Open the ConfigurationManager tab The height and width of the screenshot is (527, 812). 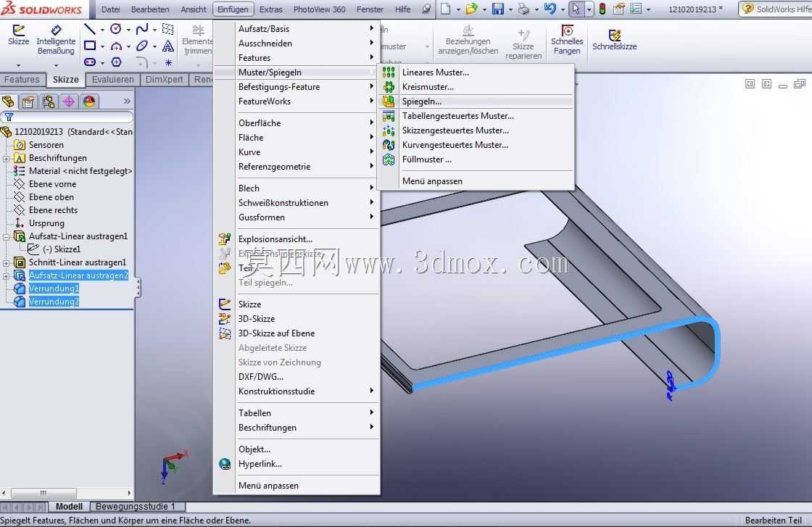pyautogui.click(x=48, y=101)
